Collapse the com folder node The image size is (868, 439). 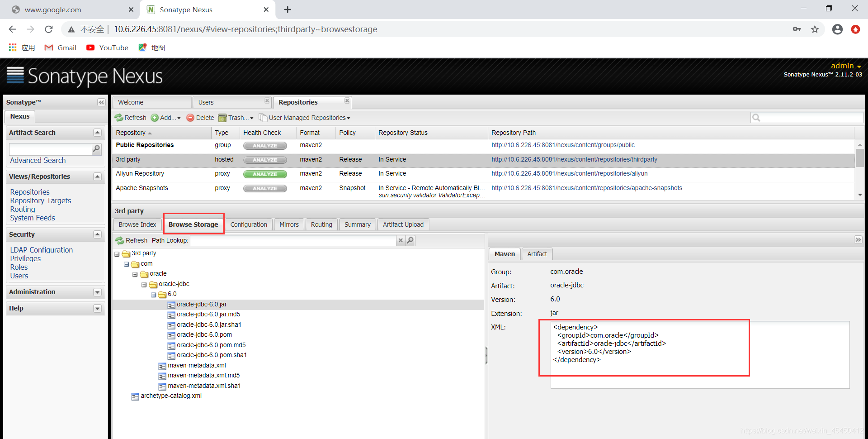126,264
